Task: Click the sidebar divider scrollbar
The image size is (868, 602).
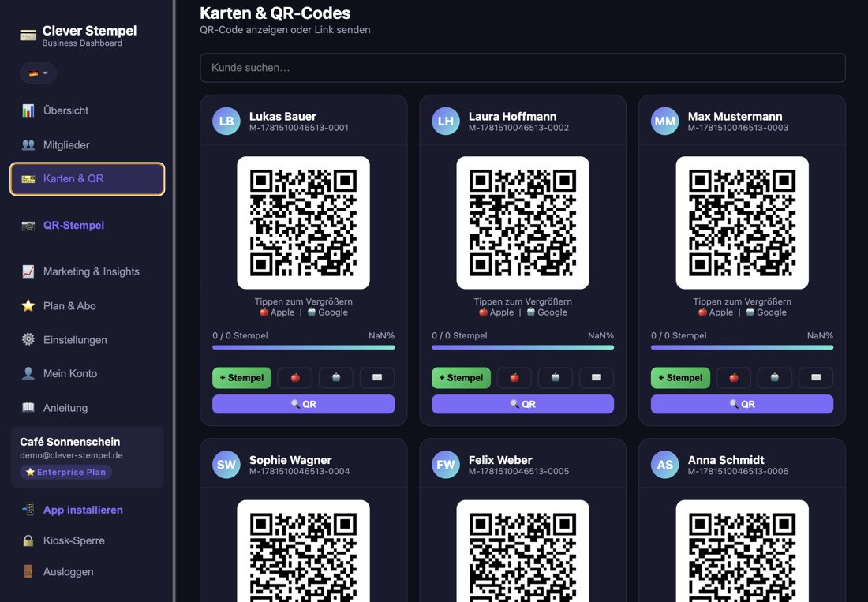Action: pyautogui.click(x=174, y=301)
